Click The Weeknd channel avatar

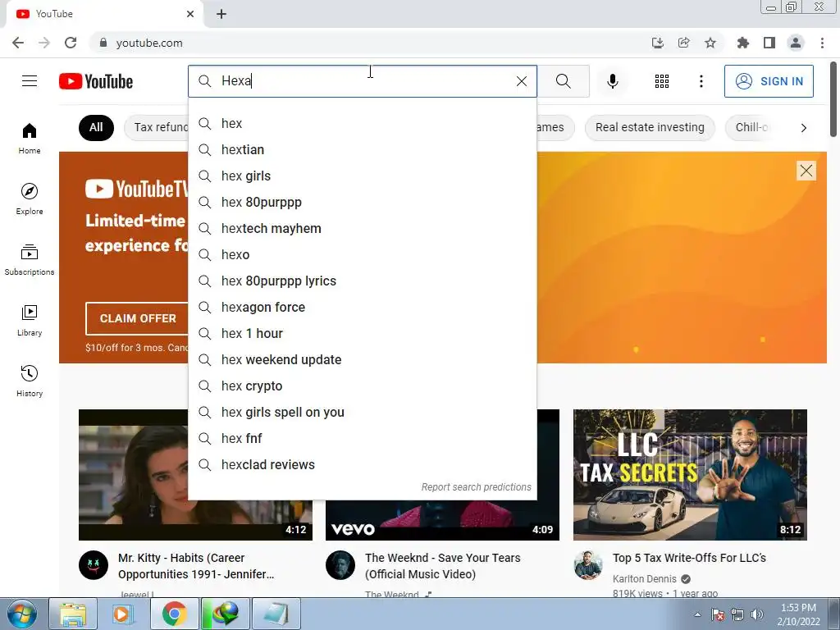coord(340,565)
